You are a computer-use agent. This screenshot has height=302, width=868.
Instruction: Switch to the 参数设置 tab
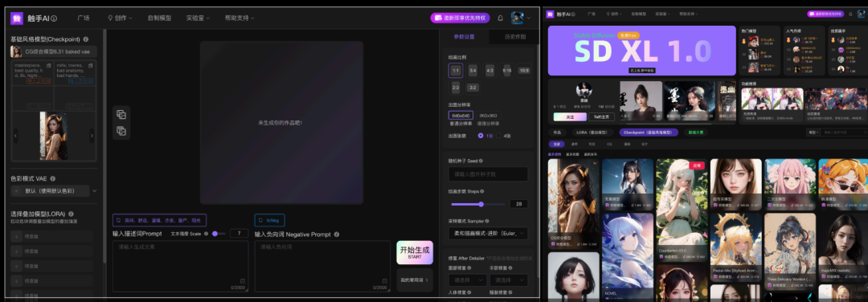tap(465, 37)
